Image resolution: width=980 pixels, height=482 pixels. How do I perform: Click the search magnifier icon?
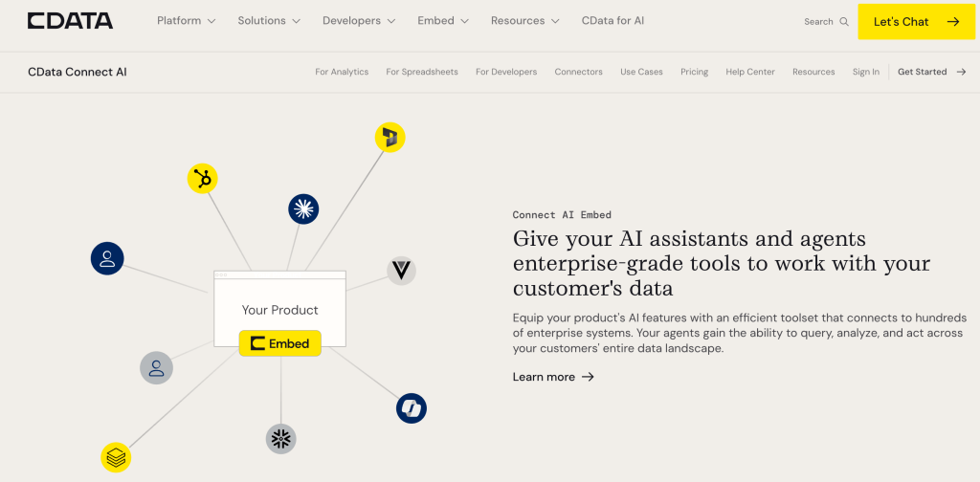[844, 21]
